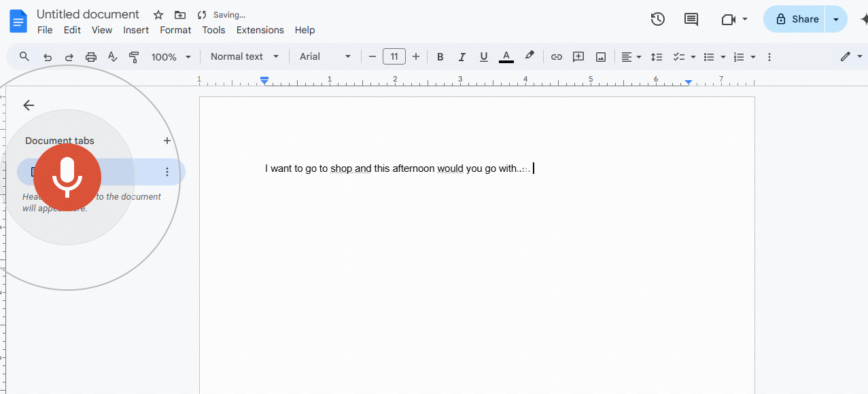
Task: Open the zoom level dropdown
Action: (169, 56)
